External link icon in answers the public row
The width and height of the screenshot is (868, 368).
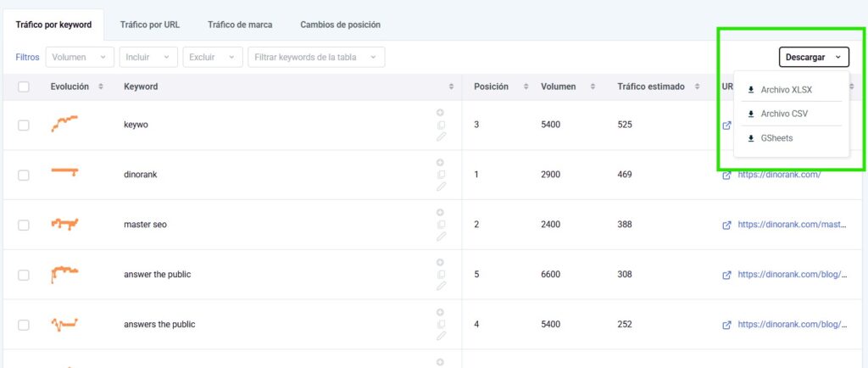tap(726, 325)
